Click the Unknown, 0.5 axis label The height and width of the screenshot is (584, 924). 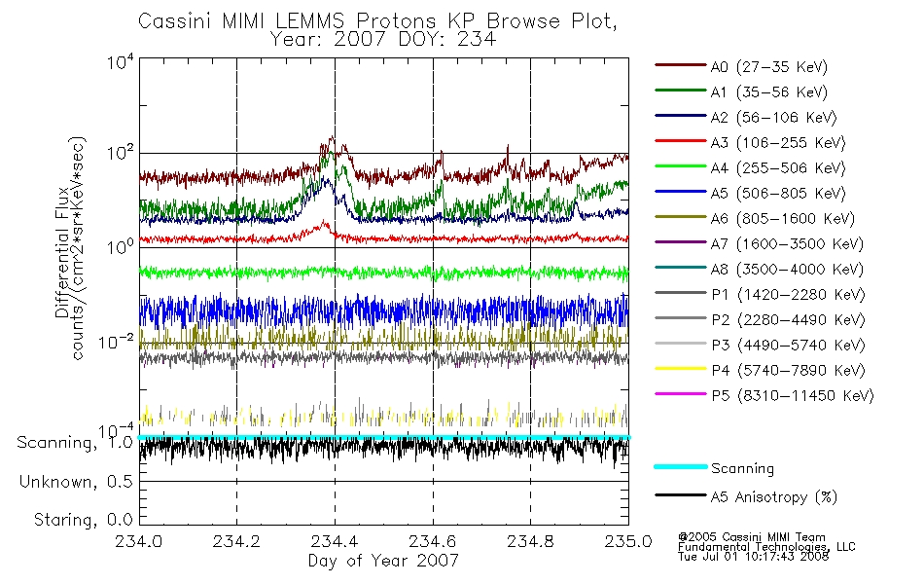tap(76, 482)
